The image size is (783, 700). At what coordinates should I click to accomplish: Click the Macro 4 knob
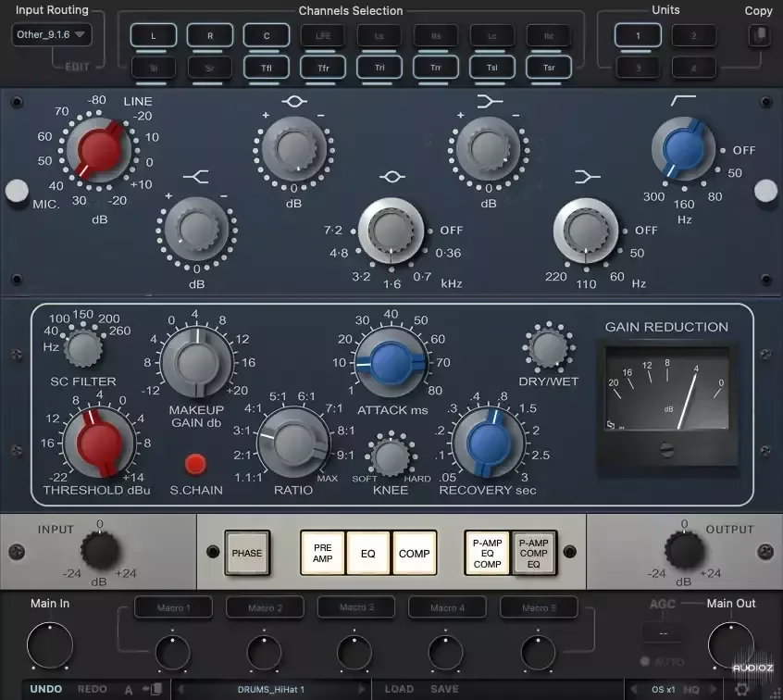446,653
